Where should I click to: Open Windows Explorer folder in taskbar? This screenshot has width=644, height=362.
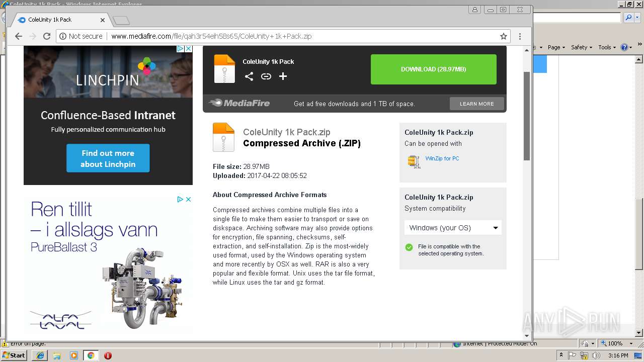[x=57, y=355]
